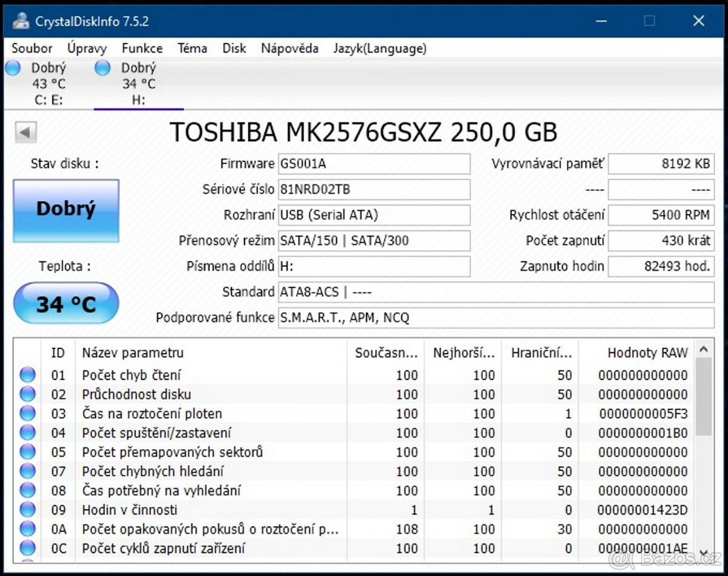Click status orb for ID 03 row
728x576 pixels.
tap(27, 414)
